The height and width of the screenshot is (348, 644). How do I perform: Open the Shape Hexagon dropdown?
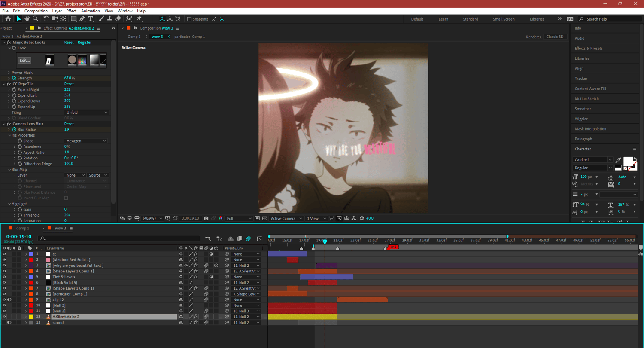coord(85,141)
